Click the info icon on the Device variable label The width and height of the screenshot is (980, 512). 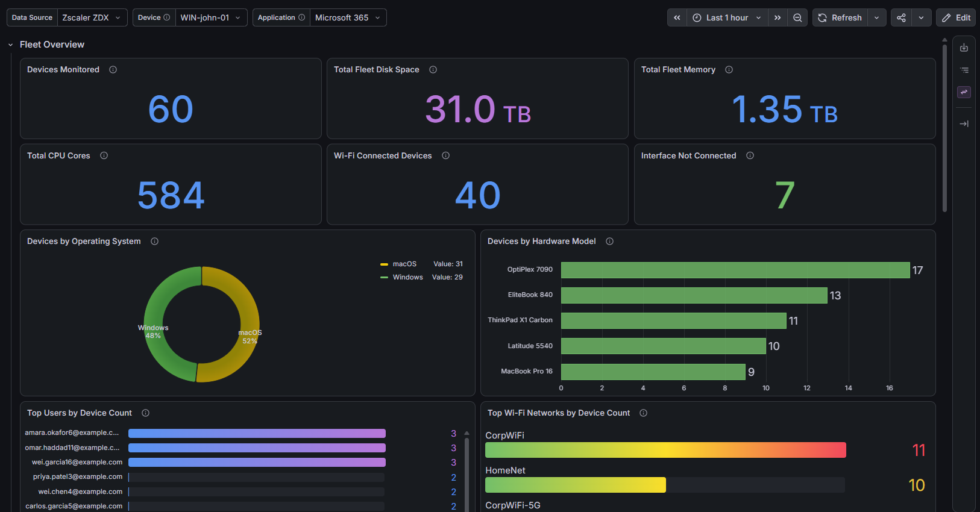(167, 17)
